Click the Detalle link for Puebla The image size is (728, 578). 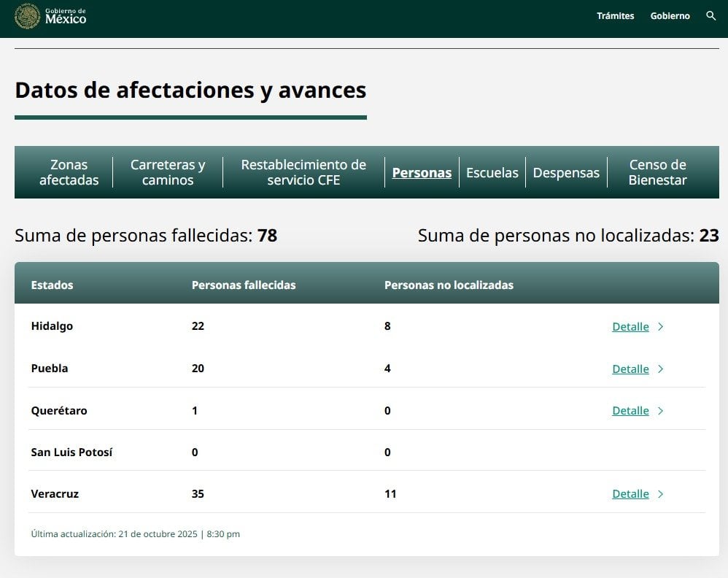pyautogui.click(x=630, y=369)
